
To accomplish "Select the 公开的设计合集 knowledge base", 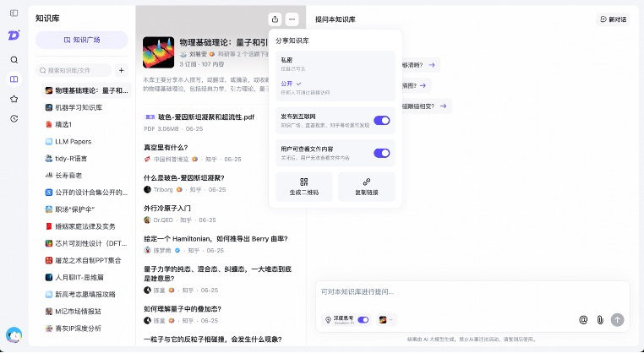I will point(87,193).
